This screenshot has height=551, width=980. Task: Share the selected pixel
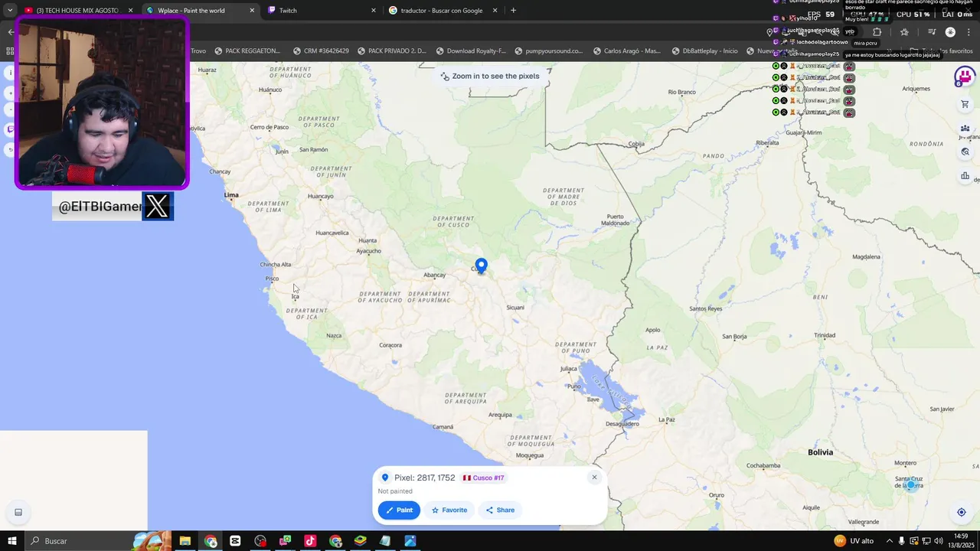pos(500,510)
